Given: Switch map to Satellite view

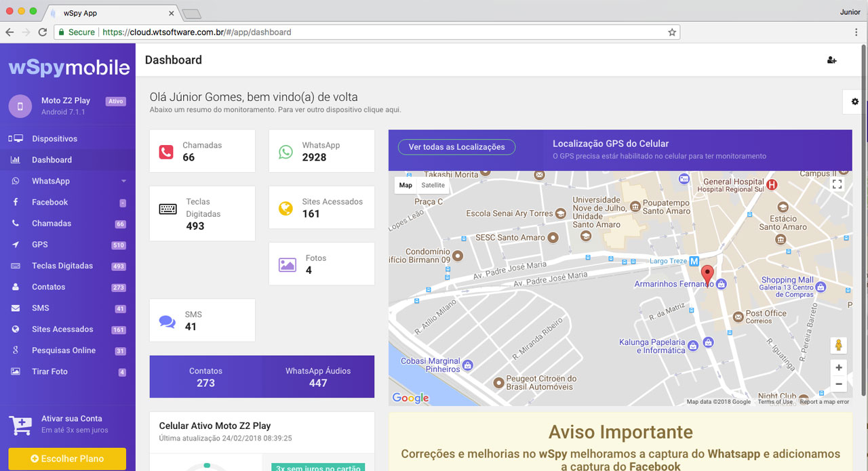Looking at the screenshot, I should coord(433,185).
